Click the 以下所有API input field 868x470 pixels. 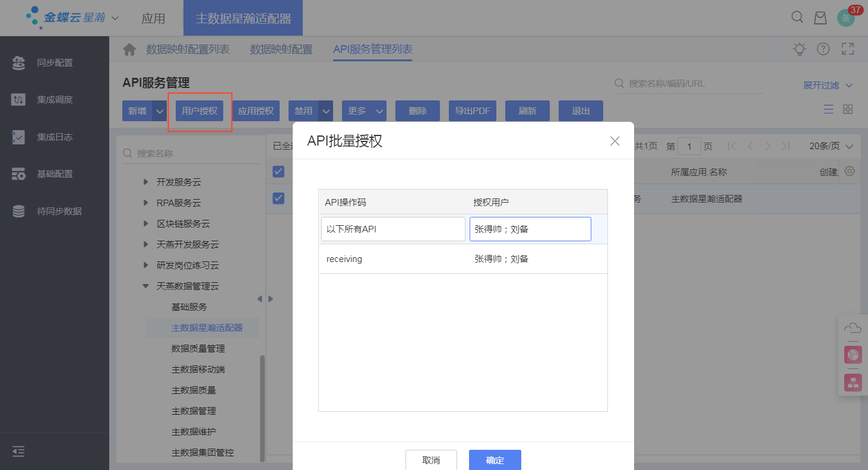coord(393,229)
